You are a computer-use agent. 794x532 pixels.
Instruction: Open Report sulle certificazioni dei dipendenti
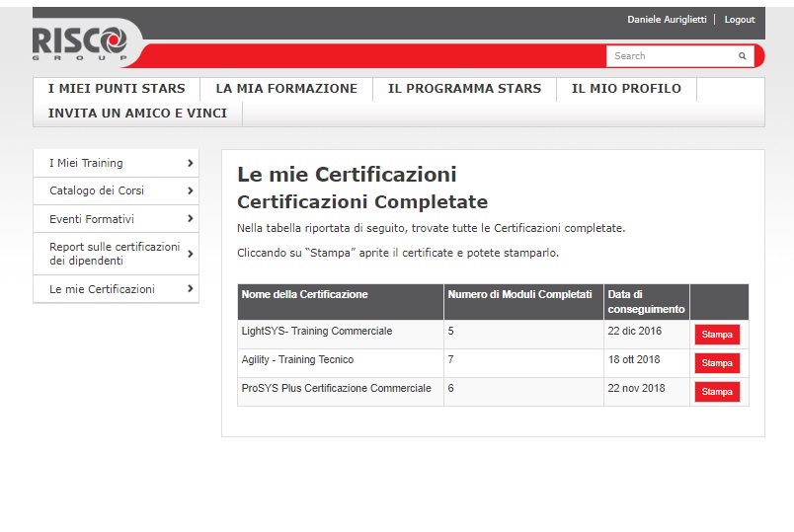[116, 254]
